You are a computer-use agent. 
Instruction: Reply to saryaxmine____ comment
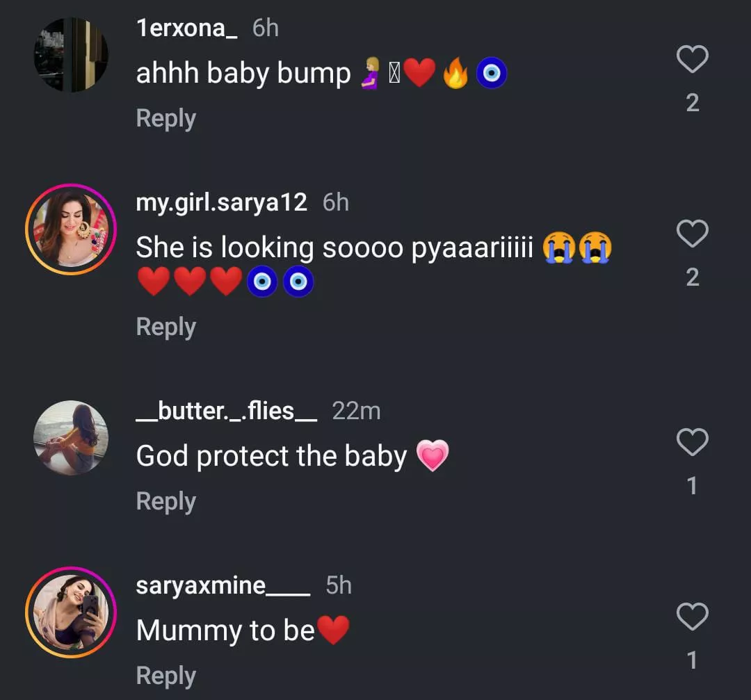point(165,676)
